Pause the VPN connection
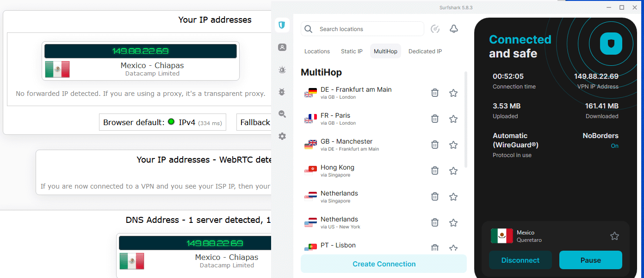 tap(591, 260)
